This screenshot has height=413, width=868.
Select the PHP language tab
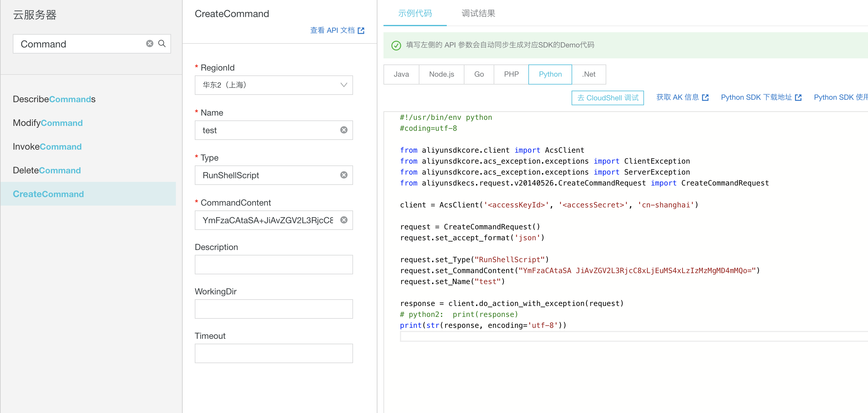point(511,75)
